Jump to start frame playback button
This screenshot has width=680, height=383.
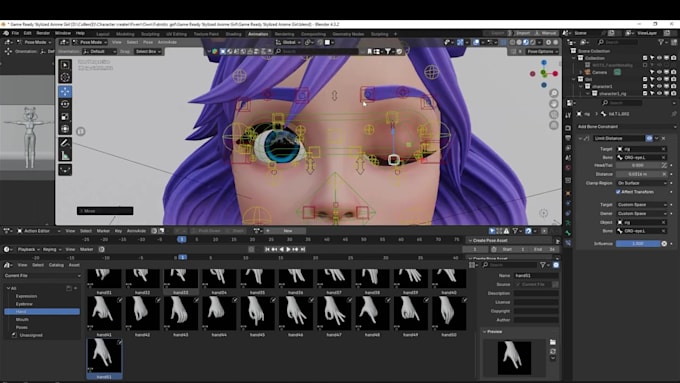267,249
